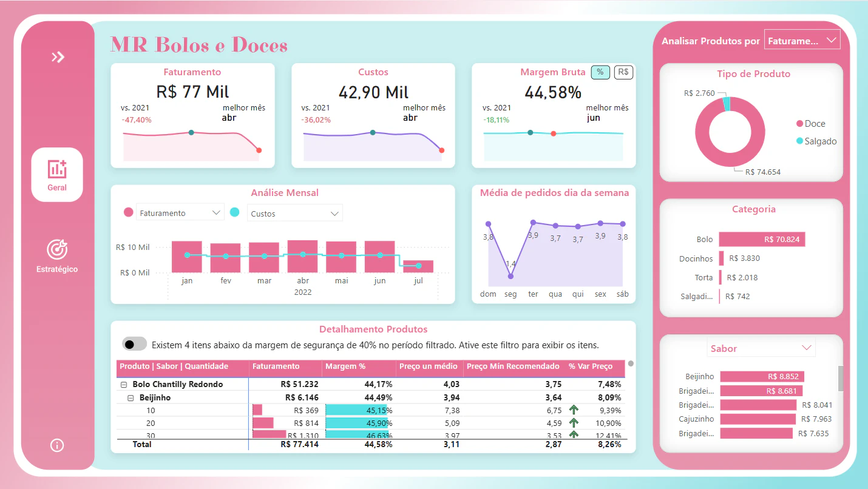Switch Margem Bruta to percent view
This screenshot has width=868, height=489.
[x=600, y=72]
